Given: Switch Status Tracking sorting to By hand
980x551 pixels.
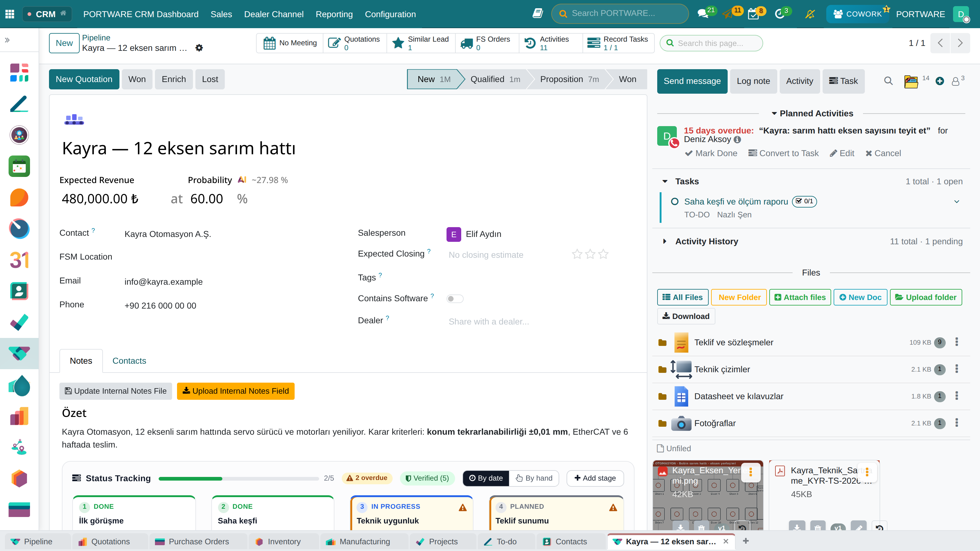Looking at the screenshot, I should pos(534,478).
